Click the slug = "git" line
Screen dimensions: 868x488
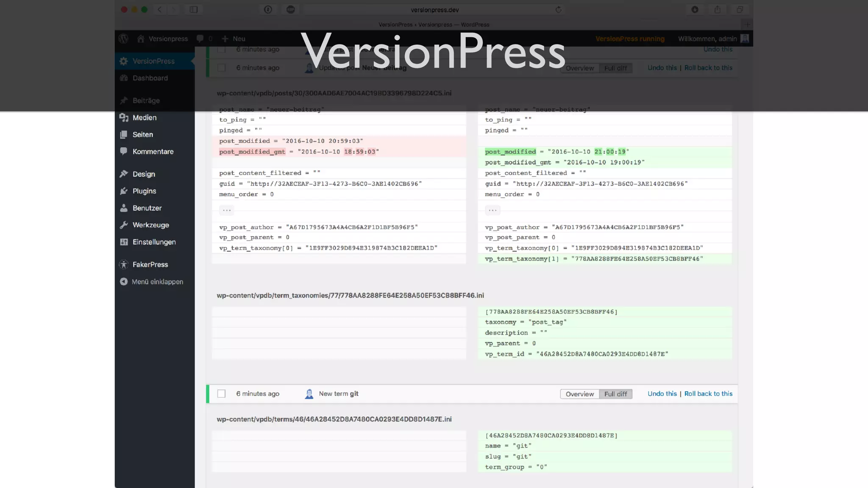point(605,457)
